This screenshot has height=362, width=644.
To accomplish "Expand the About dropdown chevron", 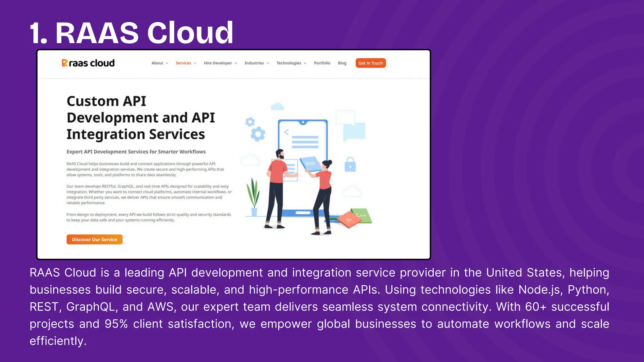I will (167, 63).
